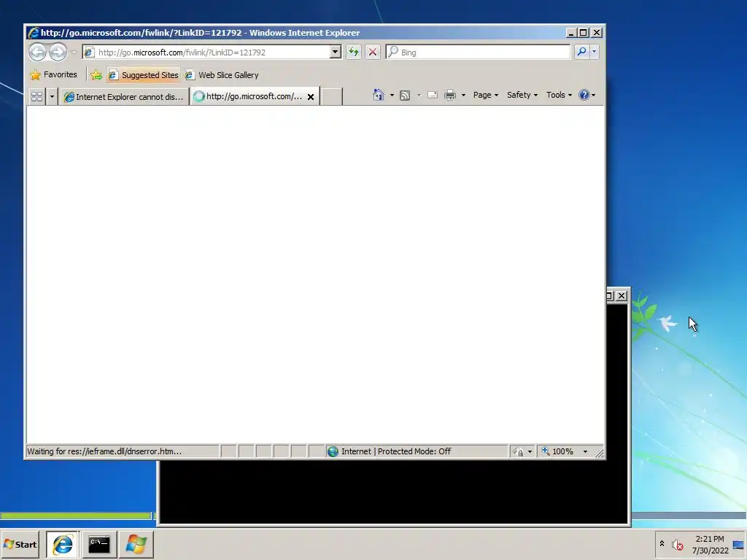Expand the Home button dropdown arrow
The height and width of the screenshot is (560, 747).
(x=392, y=96)
